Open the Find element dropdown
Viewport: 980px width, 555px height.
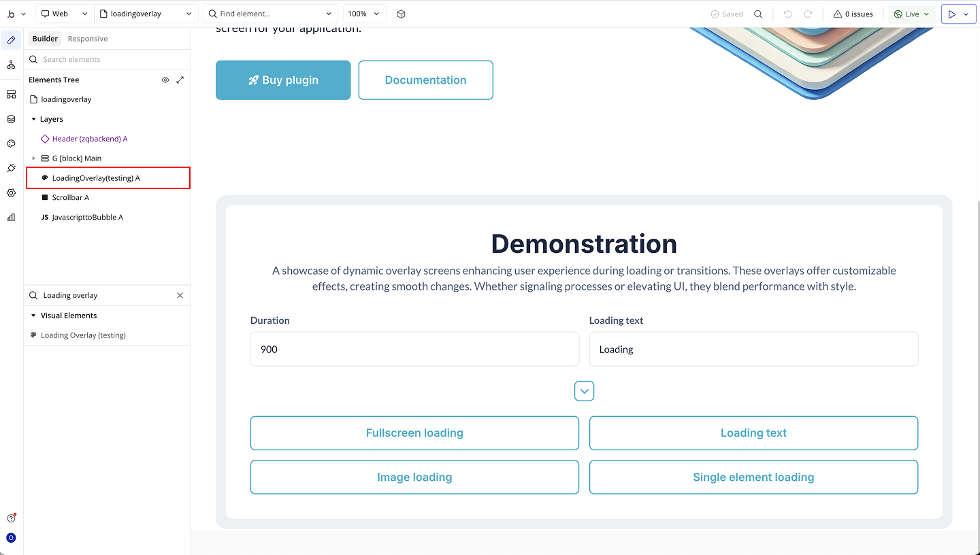click(x=270, y=14)
